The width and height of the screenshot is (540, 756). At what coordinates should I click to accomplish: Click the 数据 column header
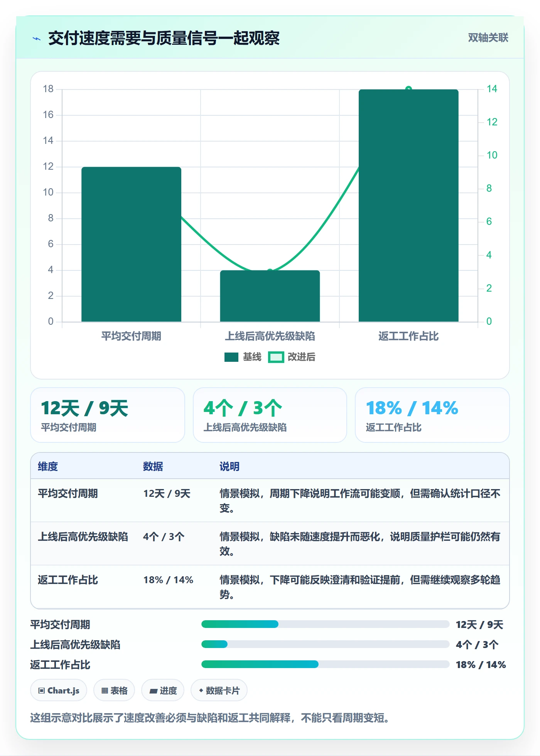click(153, 466)
